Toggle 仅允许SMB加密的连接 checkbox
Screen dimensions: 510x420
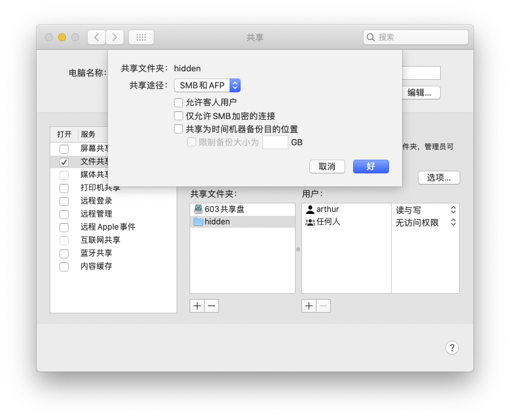coord(178,116)
